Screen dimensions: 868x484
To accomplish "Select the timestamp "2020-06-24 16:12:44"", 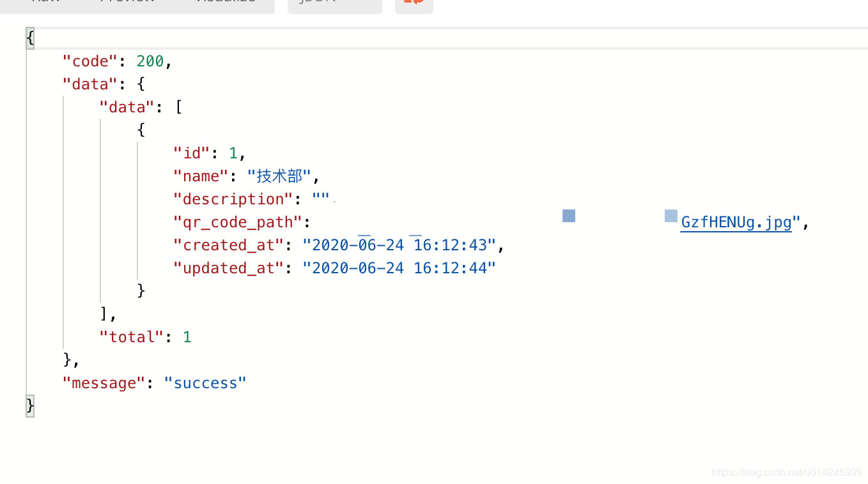I will click(x=399, y=268).
